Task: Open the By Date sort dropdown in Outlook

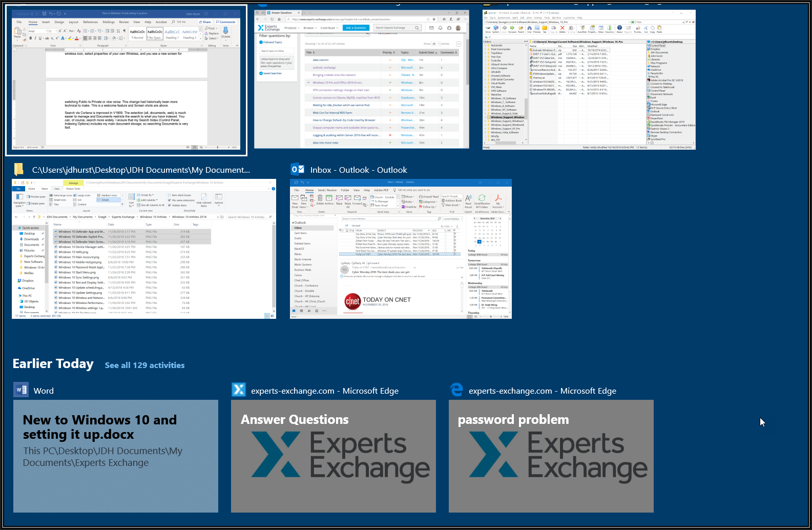Action: tap(446, 226)
